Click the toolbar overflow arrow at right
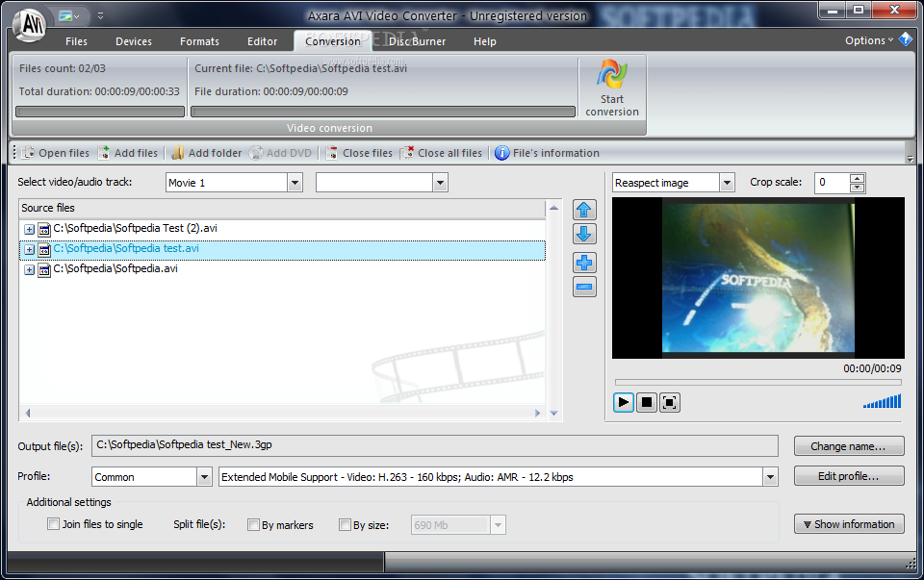The image size is (924, 580). coord(910,159)
